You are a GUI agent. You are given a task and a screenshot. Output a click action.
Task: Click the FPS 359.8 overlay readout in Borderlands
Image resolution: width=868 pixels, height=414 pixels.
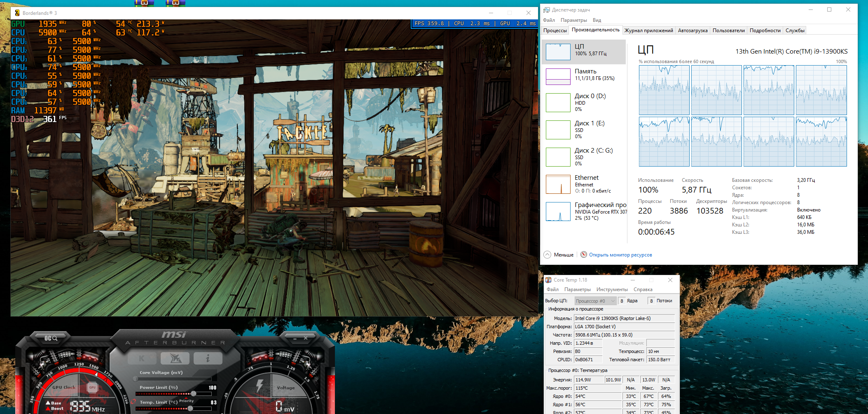pyautogui.click(x=429, y=24)
